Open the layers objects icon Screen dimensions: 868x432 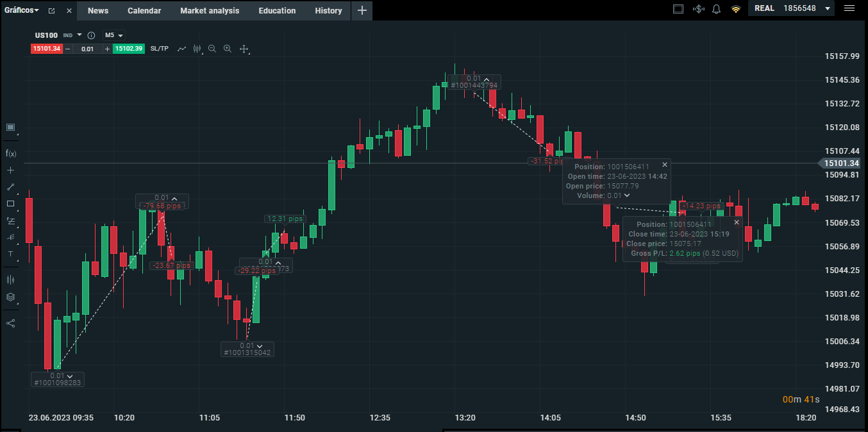point(10,297)
